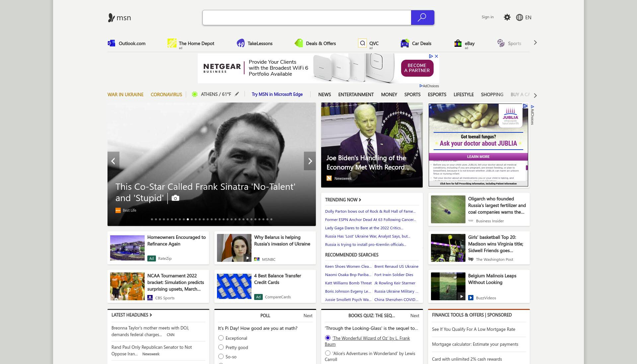Image resolution: width=637 pixels, height=364 pixels.
Task: Open the ENTERTAINMENT category tab
Action: (356, 95)
